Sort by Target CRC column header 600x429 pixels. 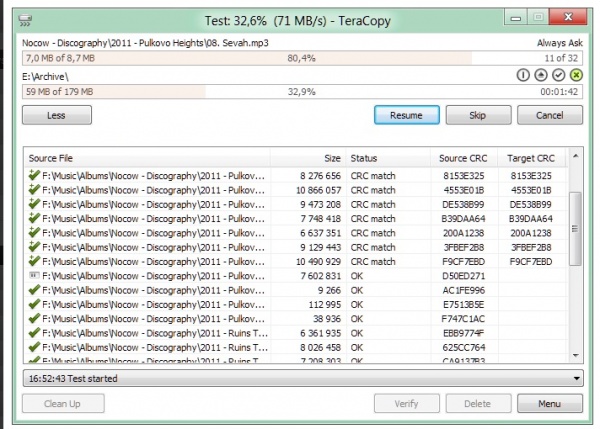tap(531, 158)
